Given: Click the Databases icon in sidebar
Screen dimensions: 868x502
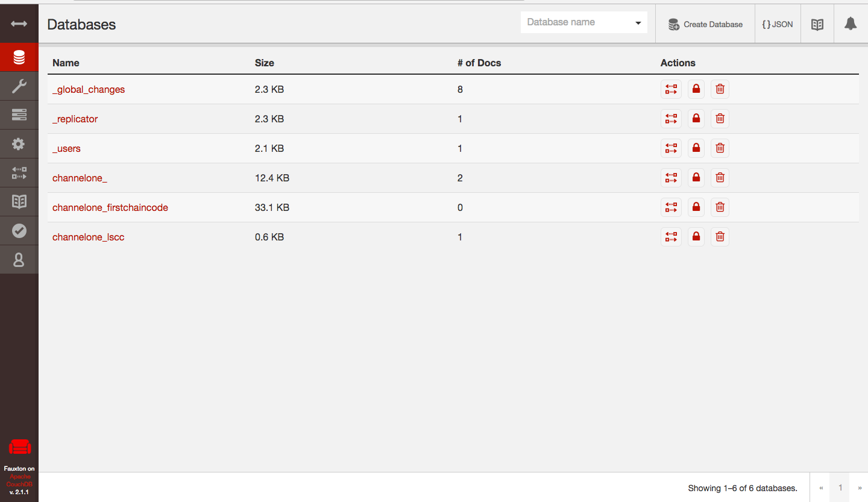Looking at the screenshot, I should coord(19,58).
